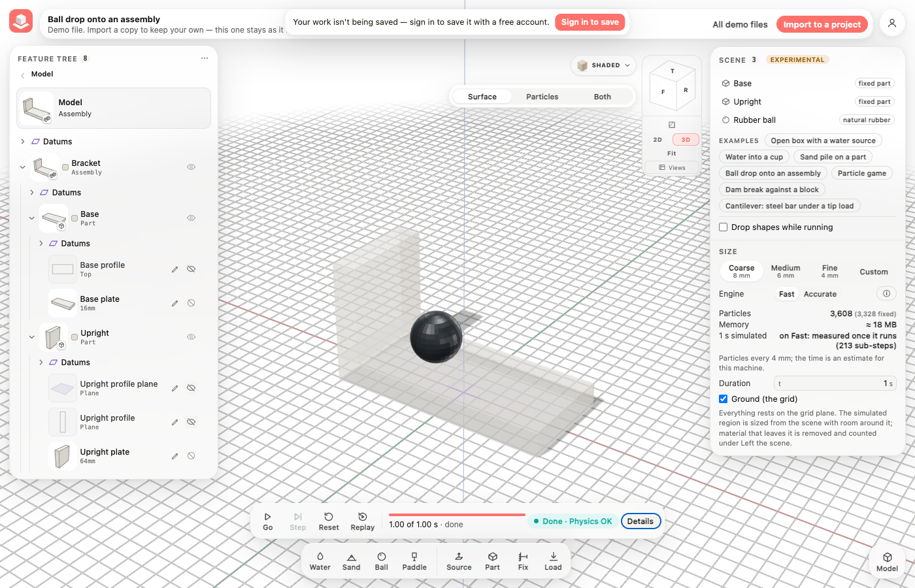Toggle visibility of Upright part
The image size is (915, 588).
191,337
